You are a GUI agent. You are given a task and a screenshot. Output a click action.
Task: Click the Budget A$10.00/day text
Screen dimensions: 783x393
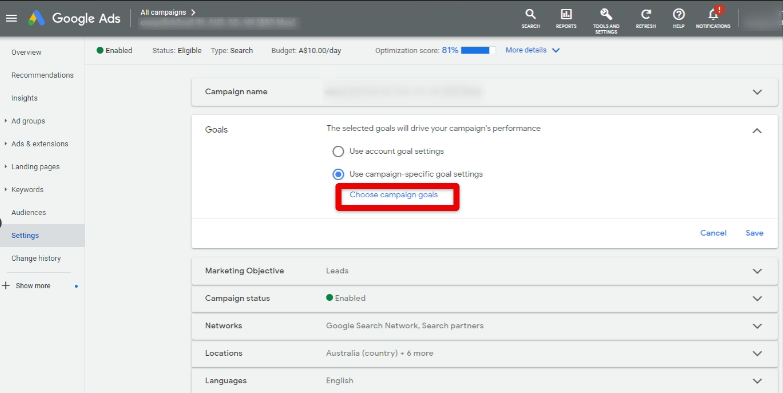point(306,50)
